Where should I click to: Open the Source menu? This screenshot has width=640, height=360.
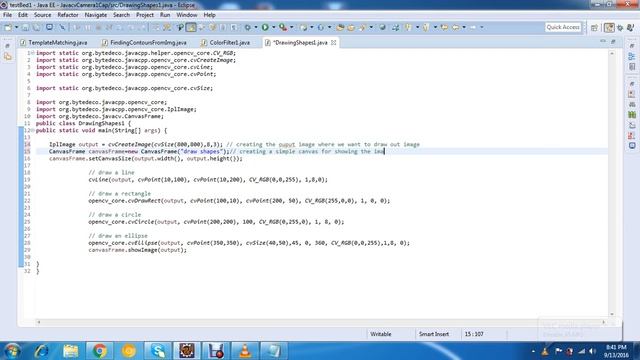[42, 15]
